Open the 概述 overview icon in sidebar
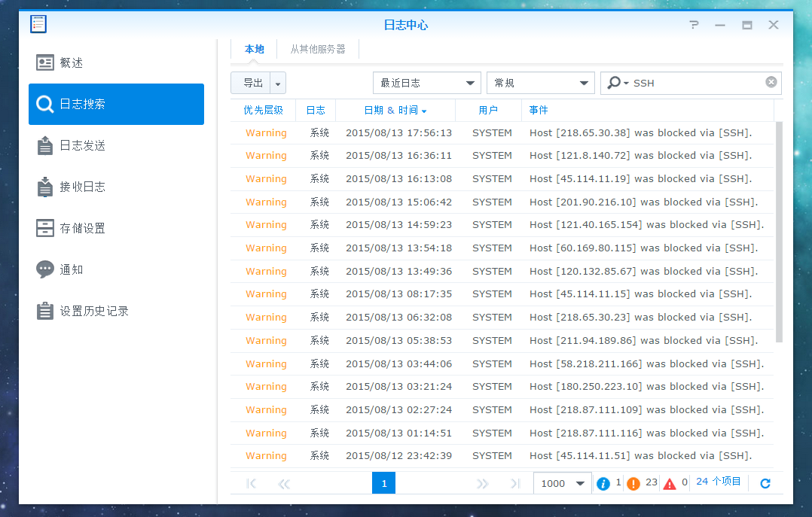This screenshot has width=812, height=517. click(45, 63)
